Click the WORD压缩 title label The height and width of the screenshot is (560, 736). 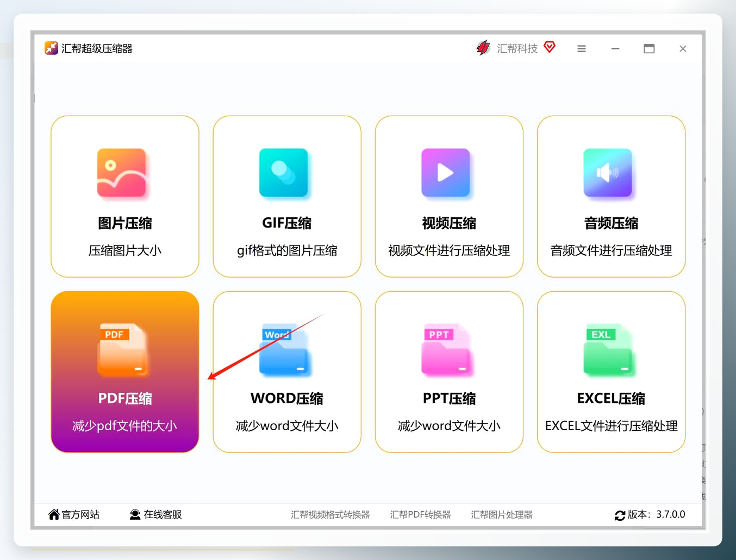(287, 398)
